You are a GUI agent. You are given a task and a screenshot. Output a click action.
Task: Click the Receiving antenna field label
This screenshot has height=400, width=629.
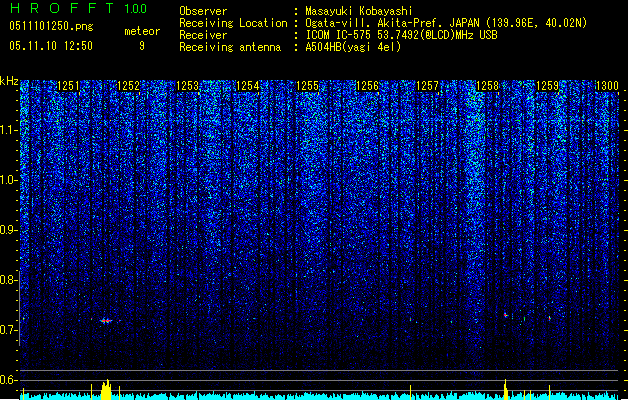coord(230,47)
